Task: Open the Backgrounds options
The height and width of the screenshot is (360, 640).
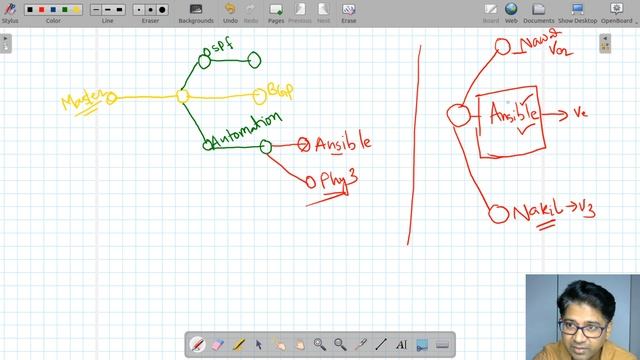Action: point(196,13)
